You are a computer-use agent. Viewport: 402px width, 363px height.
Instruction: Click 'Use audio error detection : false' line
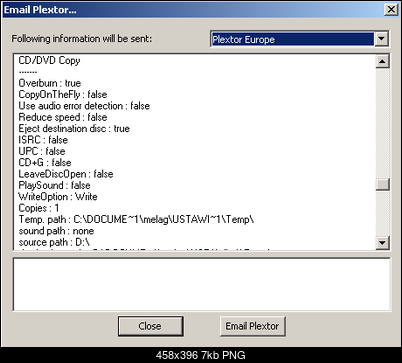point(84,106)
